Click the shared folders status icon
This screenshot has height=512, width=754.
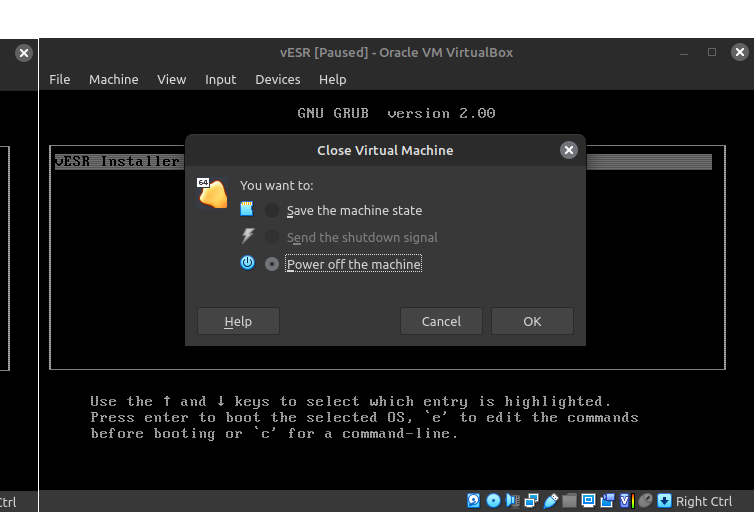point(569,501)
